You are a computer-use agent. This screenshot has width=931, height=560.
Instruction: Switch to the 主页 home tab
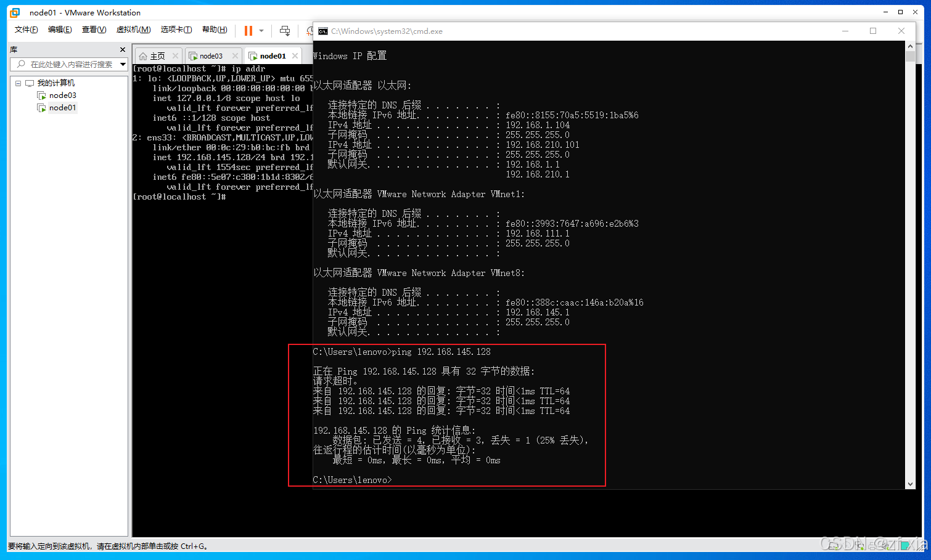coord(157,55)
